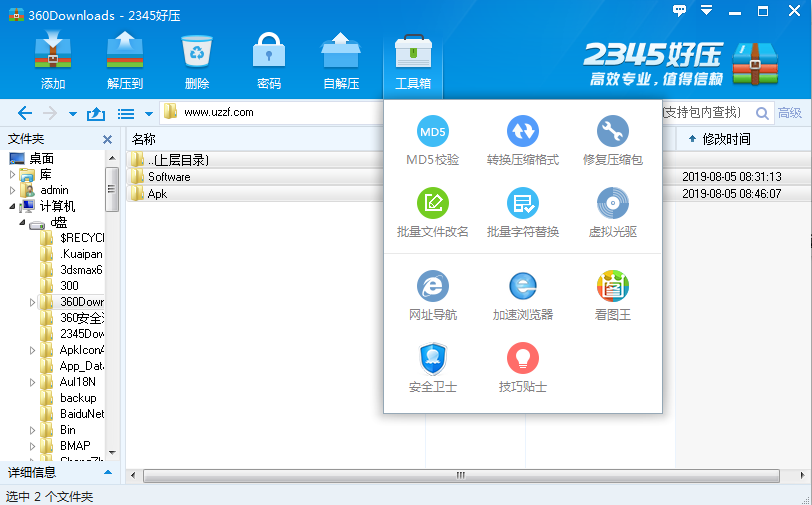
Task: Sort by 修改时间 column header
Action: pyautogui.click(x=726, y=139)
